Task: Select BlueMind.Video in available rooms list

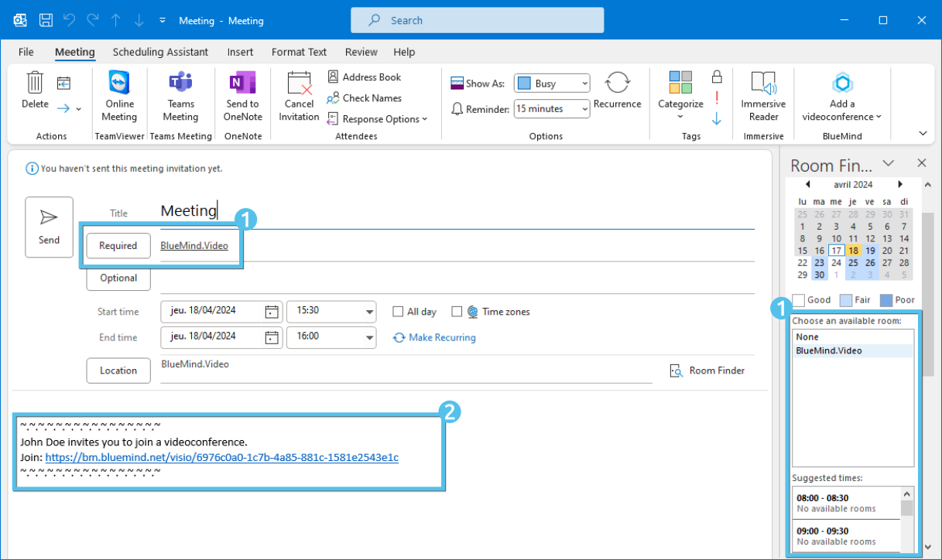Action: tap(829, 350)
